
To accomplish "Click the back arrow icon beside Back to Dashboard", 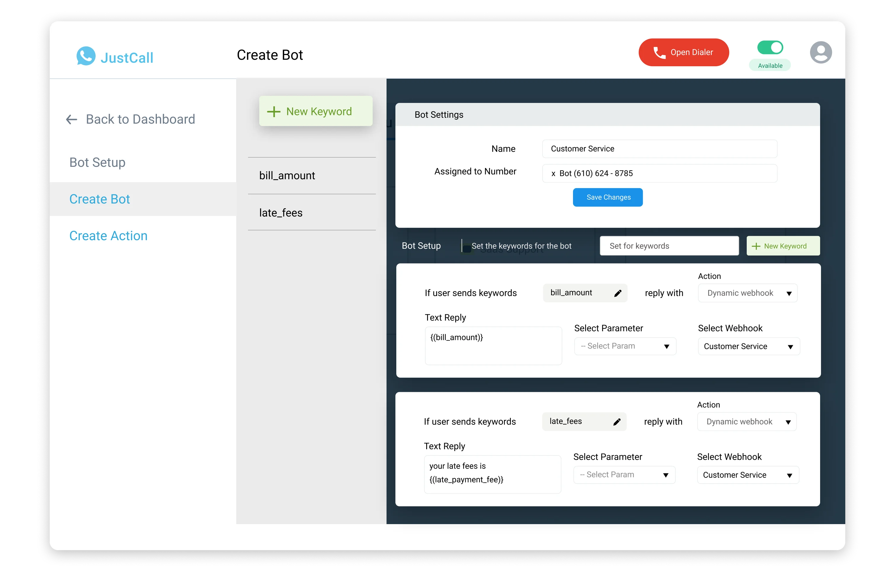I will click(71, 119).
